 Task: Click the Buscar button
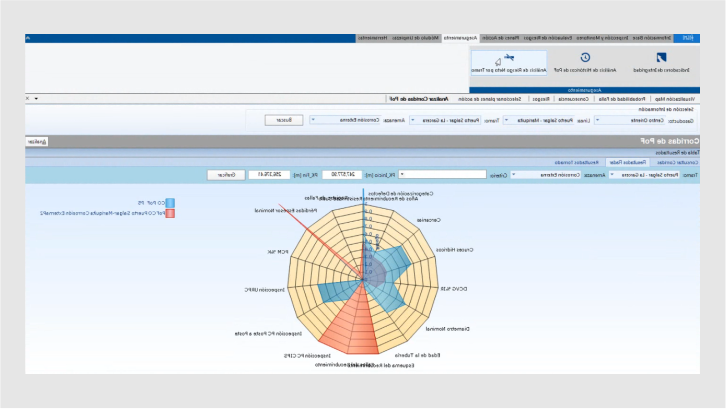(284, 120)
